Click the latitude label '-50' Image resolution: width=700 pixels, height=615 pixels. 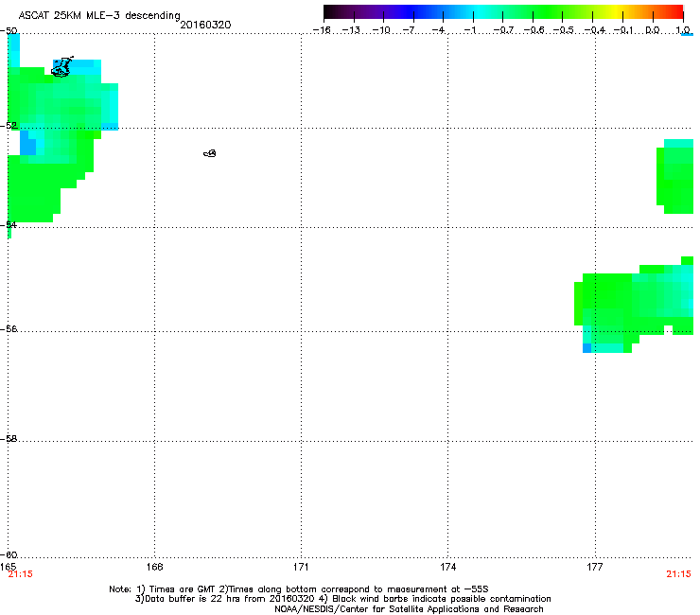(x=9, y=31)
